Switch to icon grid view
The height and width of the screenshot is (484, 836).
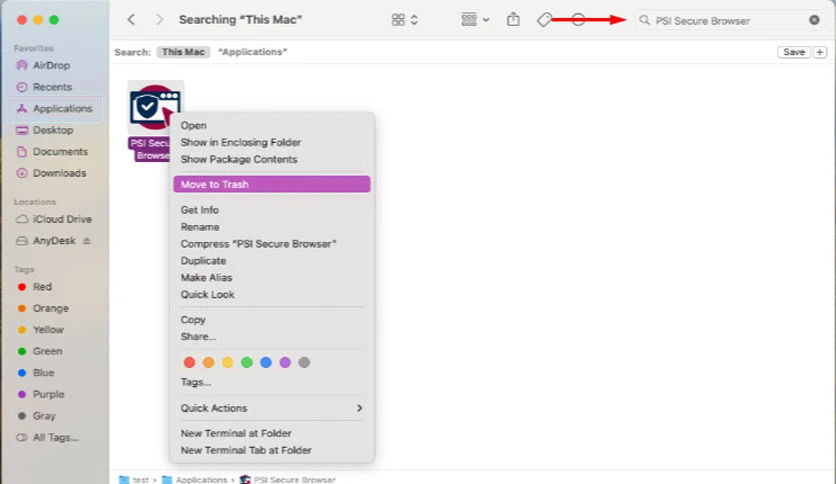[x=398, y=20]
